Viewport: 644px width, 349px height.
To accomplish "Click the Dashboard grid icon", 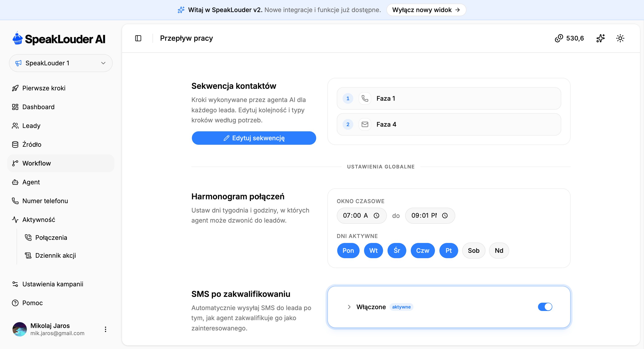I will [x=15, y=107].
